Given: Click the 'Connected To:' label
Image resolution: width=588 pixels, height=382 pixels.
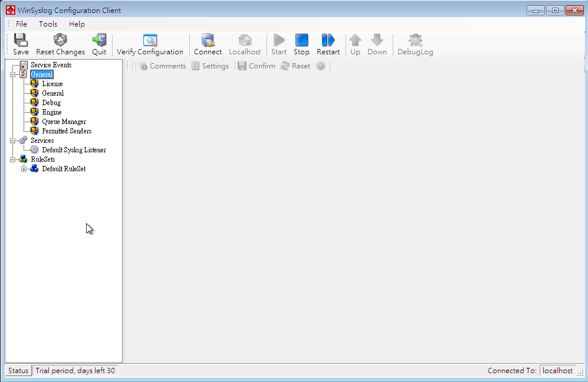Looking at the screenshot, I should 513,371.
